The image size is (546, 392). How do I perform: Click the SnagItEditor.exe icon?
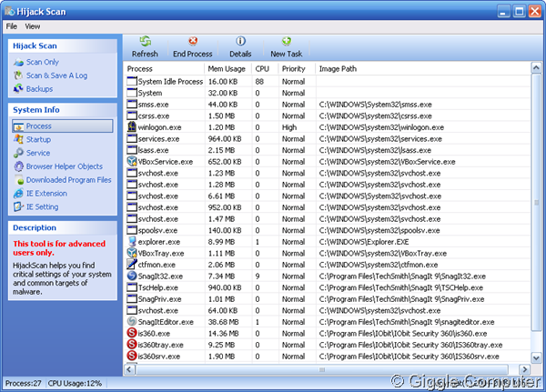point(132,322)
